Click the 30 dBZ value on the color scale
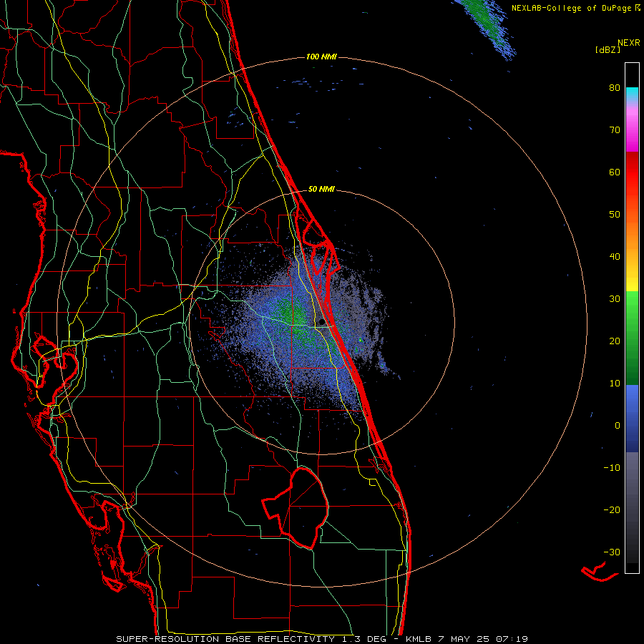The width and height of the screenshot is (644, 644). 615,299
